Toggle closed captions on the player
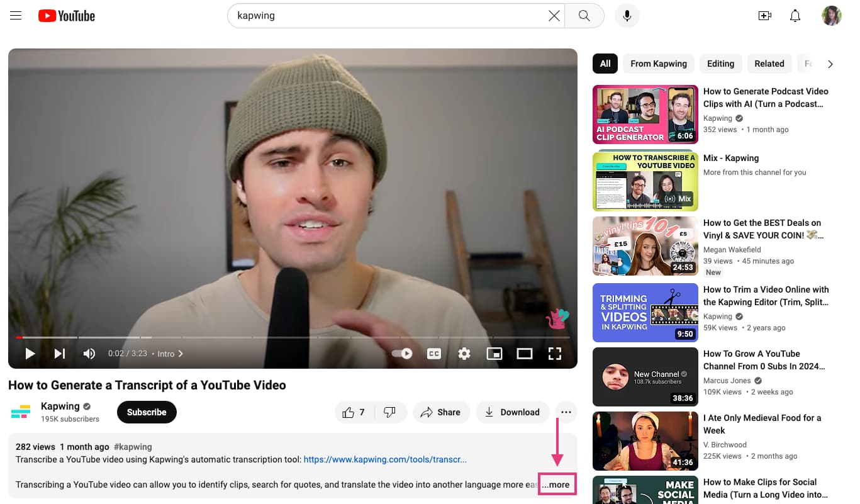Image resolution: width=860 pixels, height=504 pixels. (434, 354)
